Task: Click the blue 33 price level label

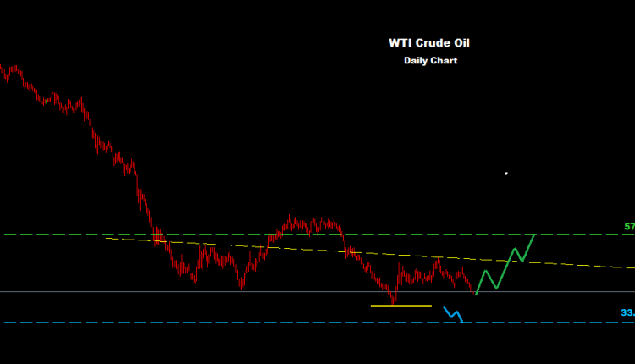Action: (x=627, y=313)
